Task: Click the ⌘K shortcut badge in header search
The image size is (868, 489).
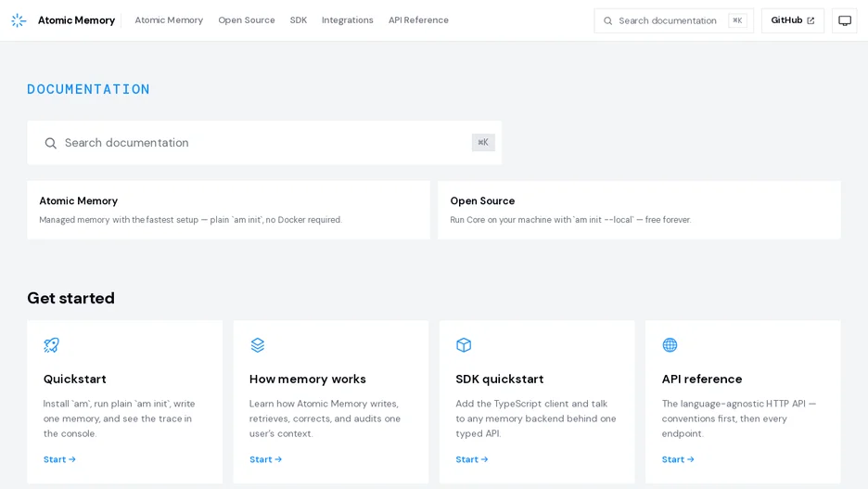Action: coord(737,20)
